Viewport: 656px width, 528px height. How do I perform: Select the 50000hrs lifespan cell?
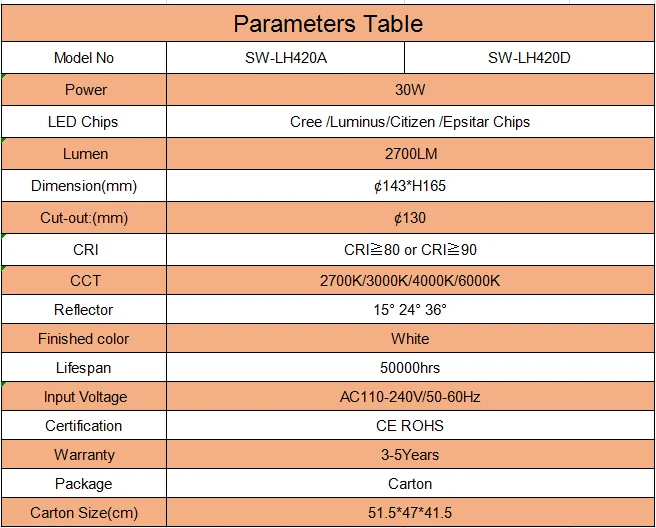point(410,368)
